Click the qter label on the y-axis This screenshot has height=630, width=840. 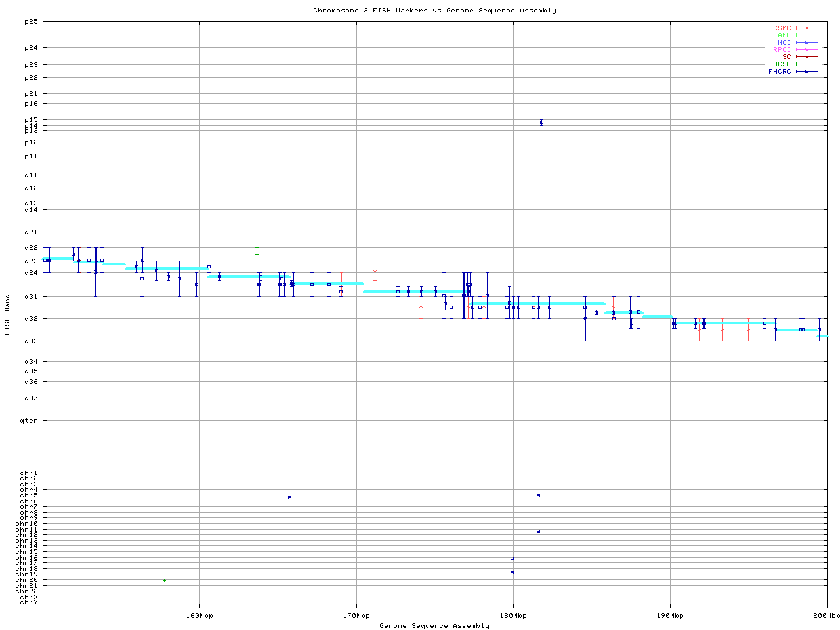pyautogui.click(x=30, y=421)
